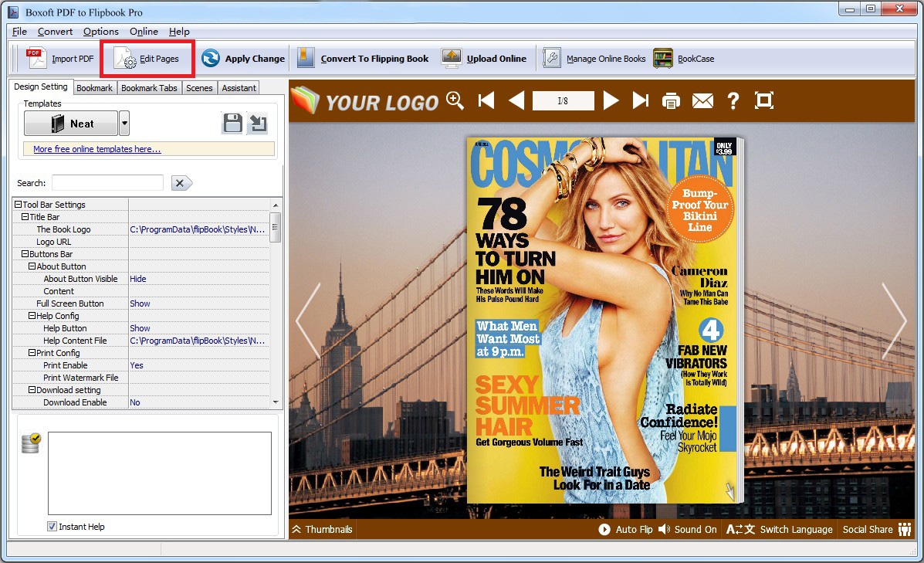Jump to the first page of flipbook

pyautogui.click(x=486, y=100)
